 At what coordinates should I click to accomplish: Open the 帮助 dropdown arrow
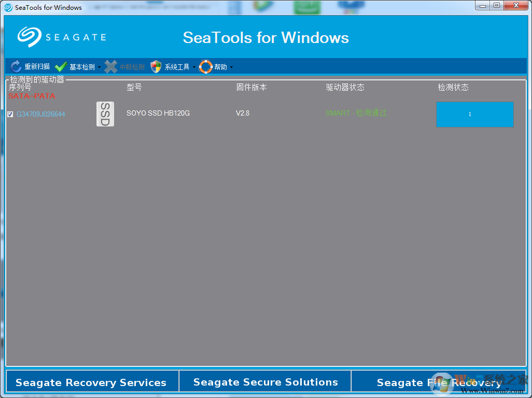click(x=232, y=66)
